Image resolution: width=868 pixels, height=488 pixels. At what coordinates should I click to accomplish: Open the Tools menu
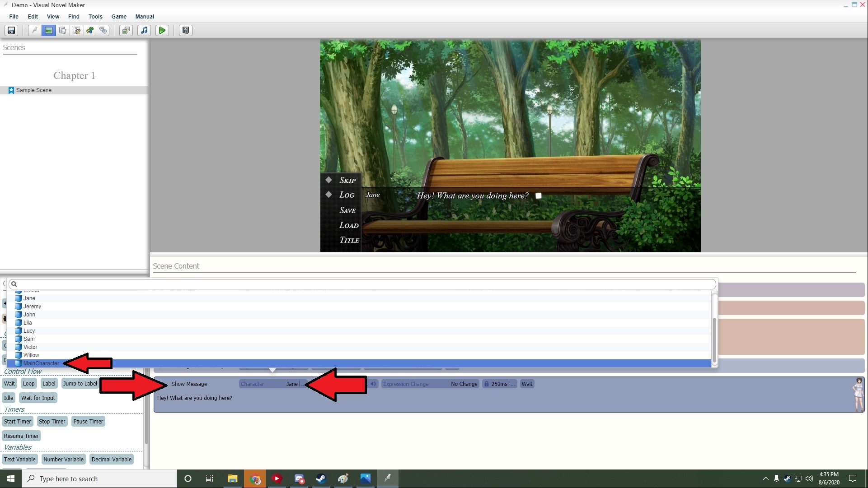pos(95,17)
